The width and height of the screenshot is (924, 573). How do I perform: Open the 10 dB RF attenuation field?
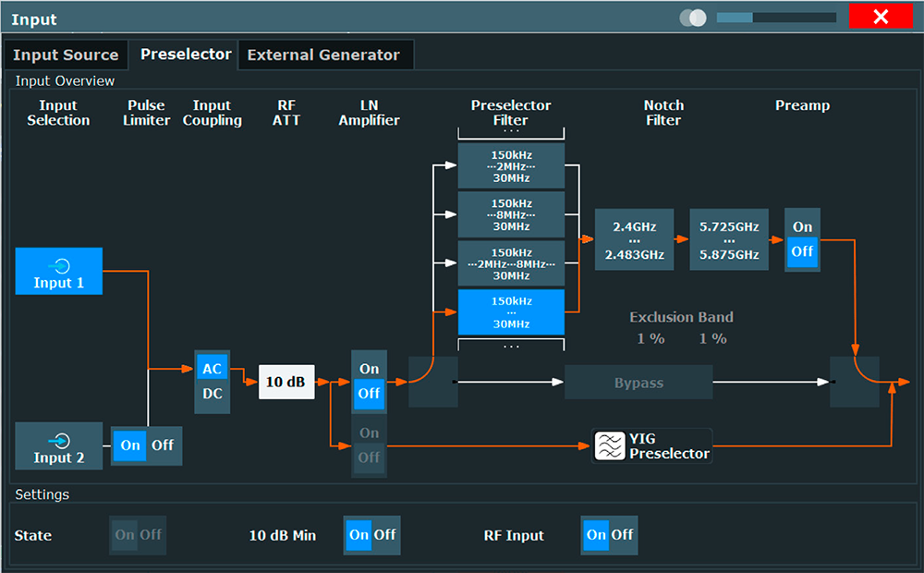tap(286, 382)
